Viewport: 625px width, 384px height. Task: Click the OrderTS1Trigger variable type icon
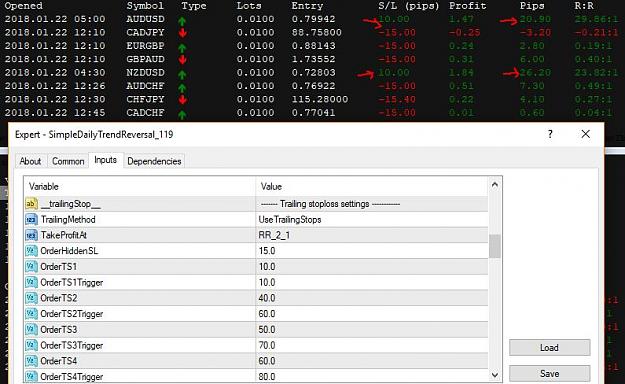tap(31, 282)
